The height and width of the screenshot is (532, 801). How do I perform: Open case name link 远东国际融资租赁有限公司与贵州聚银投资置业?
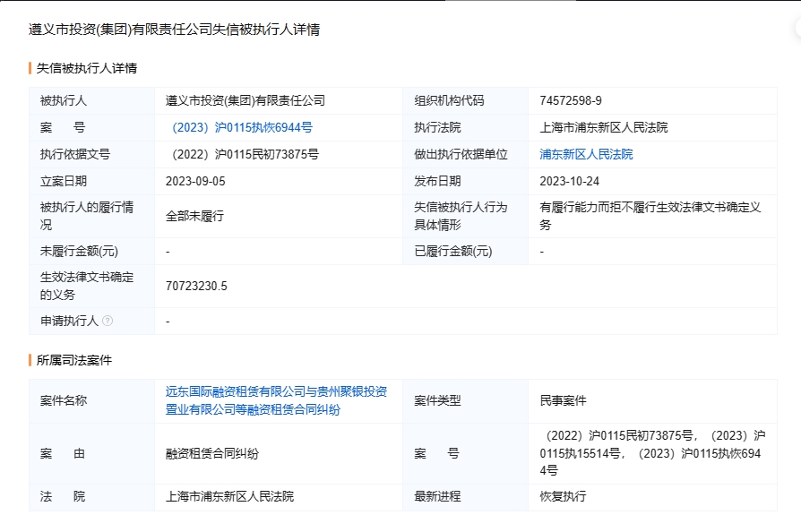(x=276, y=400)
